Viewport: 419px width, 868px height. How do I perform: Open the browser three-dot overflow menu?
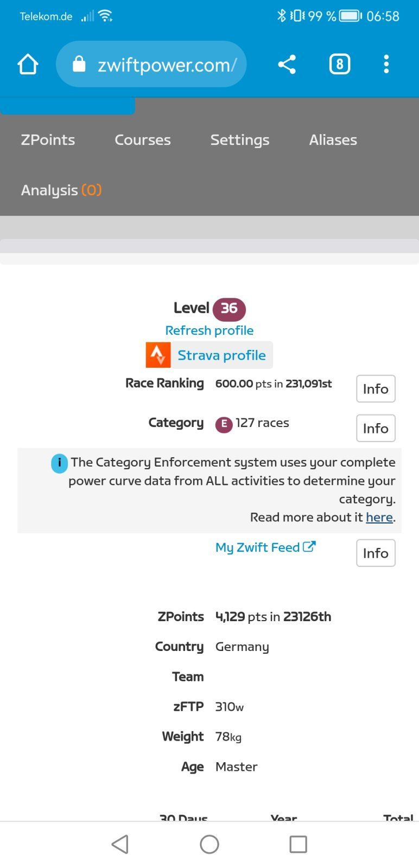pyautogui.click(x=386, y=65)
